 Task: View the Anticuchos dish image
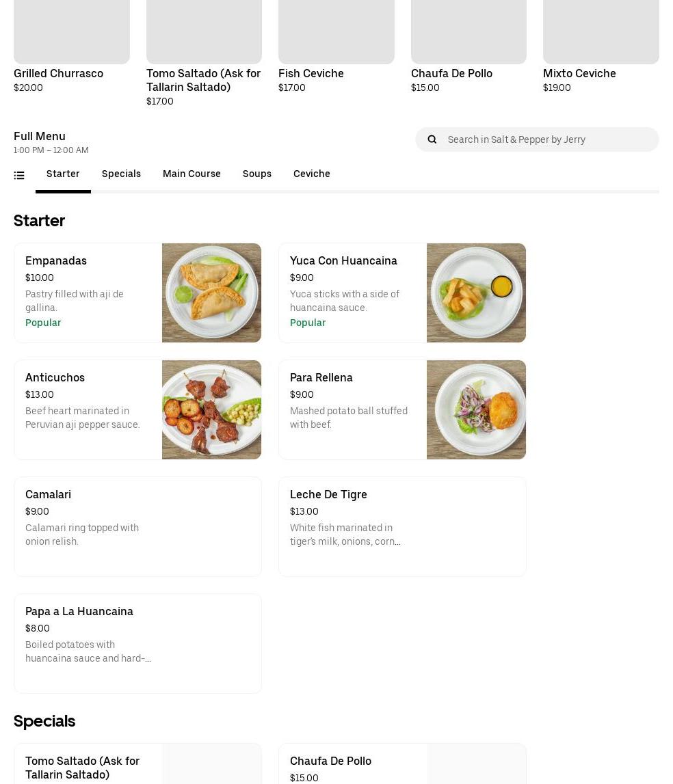(211, 409)
